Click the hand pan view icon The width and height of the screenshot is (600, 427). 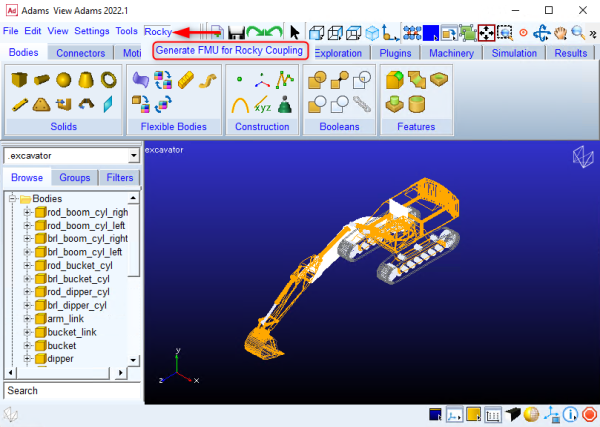pos(561,33)
